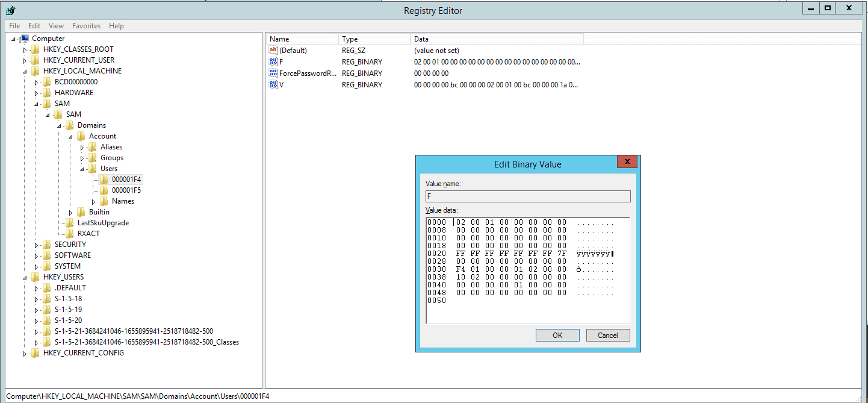Expand the S-1-5-18 key under HKEY_USERS

[x=35, y=298]
